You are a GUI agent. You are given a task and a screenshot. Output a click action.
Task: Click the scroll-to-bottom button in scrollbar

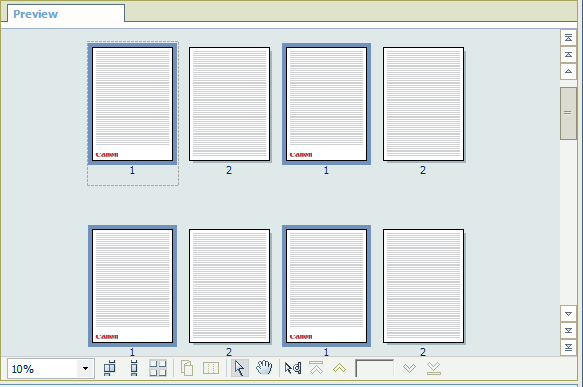pos(568,347)
